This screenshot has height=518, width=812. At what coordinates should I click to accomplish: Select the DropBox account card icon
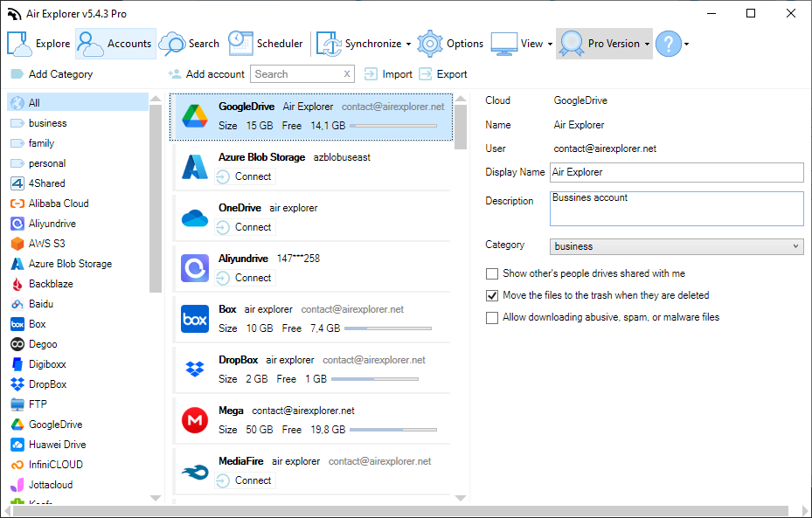click(x=195, y=369)
